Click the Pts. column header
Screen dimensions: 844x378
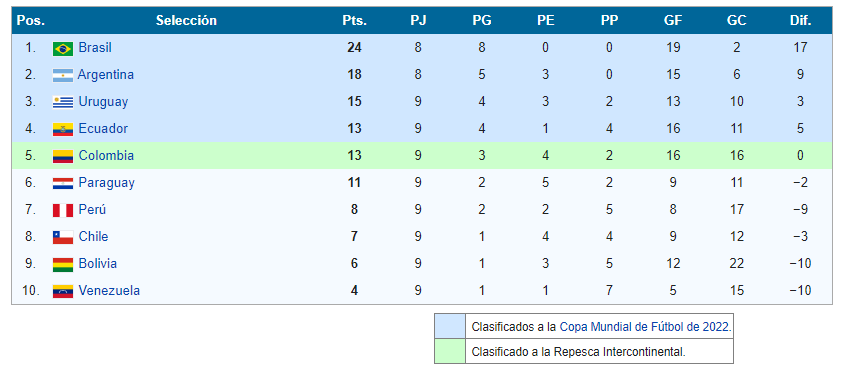(x=355, y=20)
